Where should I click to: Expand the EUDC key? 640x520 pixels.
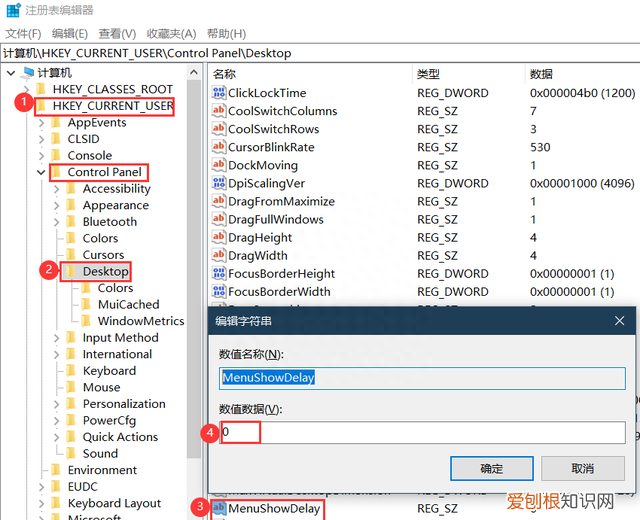[41, 487]
